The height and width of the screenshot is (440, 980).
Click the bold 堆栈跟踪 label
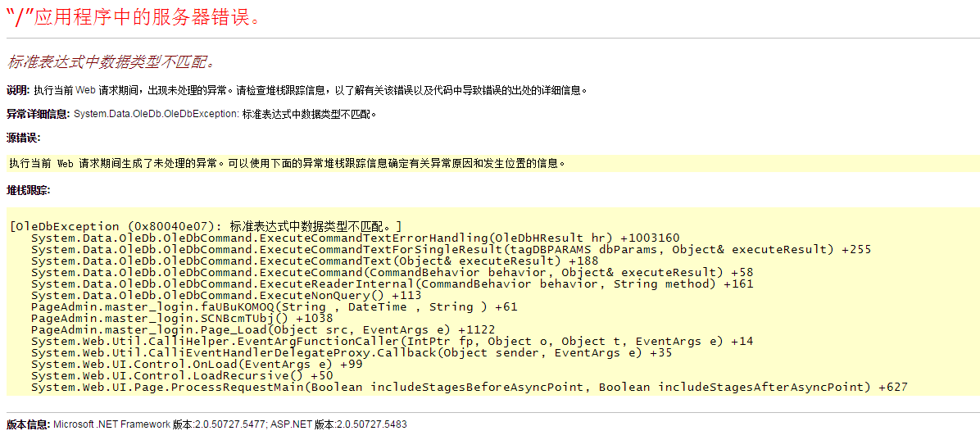[x=28, y=190]
